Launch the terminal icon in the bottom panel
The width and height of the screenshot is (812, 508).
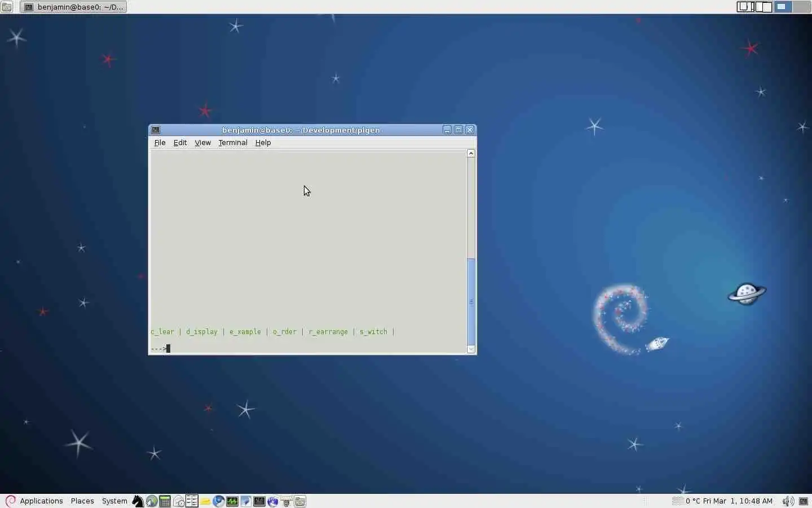tap(259, 501)
